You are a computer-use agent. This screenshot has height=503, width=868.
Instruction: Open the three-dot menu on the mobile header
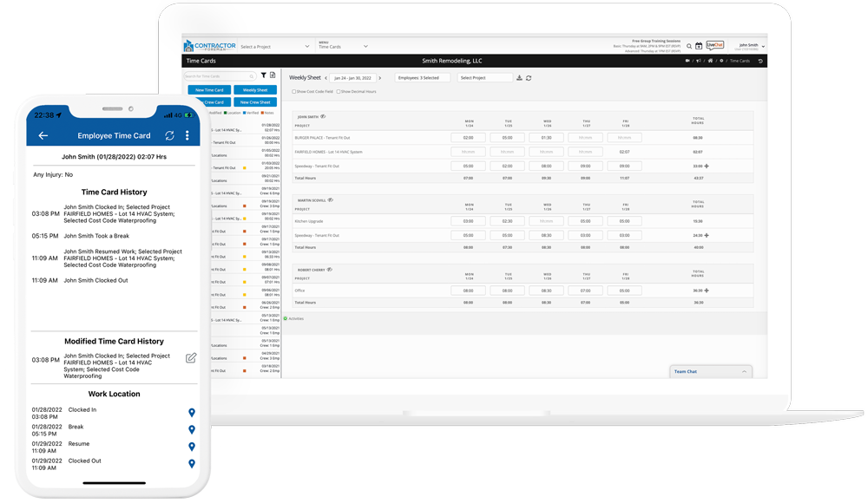pyautogui.click(x=187, y=136)
